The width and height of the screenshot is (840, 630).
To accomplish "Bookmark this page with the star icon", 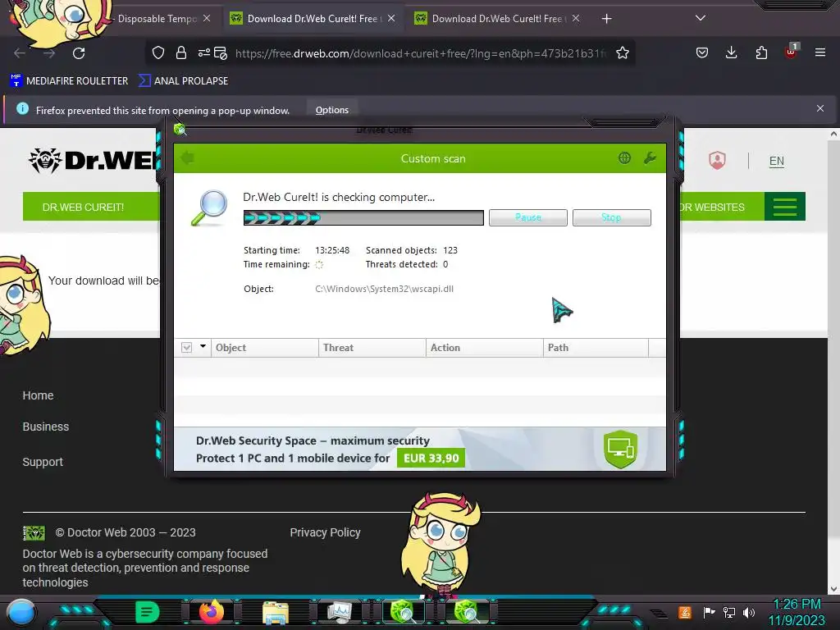I will 622,52.
